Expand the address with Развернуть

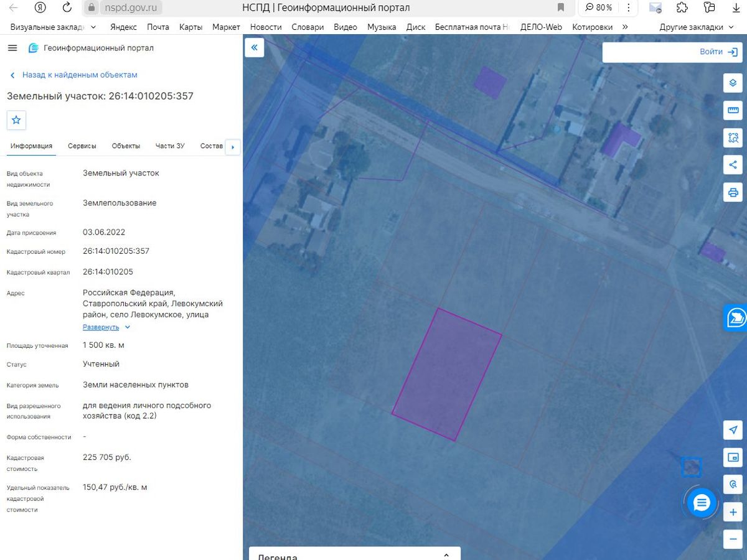click(x=106, y=327)
